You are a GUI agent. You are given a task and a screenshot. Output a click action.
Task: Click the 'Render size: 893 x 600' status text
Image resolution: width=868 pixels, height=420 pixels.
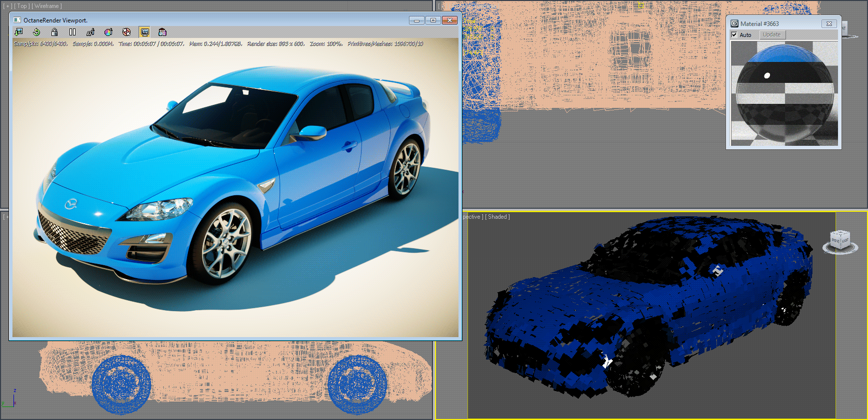pyautogui.click(x=276, y=44)
